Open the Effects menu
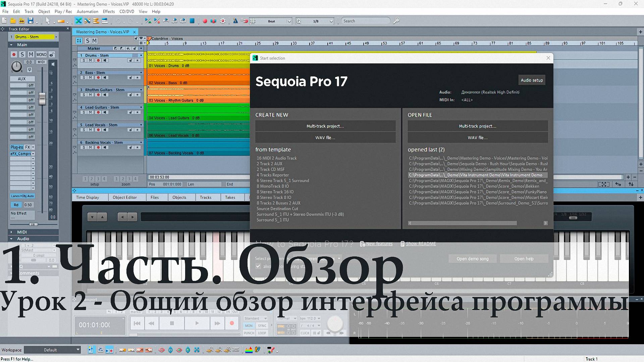The width and height of the screenshot is (644, 362). (109, 11)
